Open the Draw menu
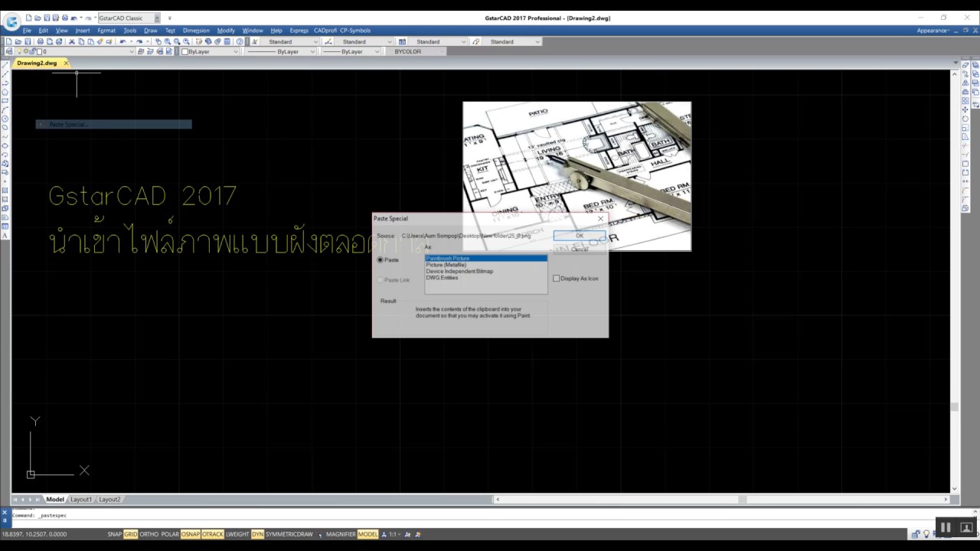 (151, 31)
